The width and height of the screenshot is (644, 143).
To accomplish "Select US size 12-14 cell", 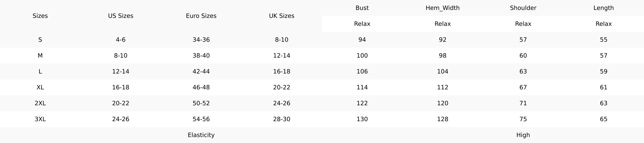I will [x=120, y=71].
